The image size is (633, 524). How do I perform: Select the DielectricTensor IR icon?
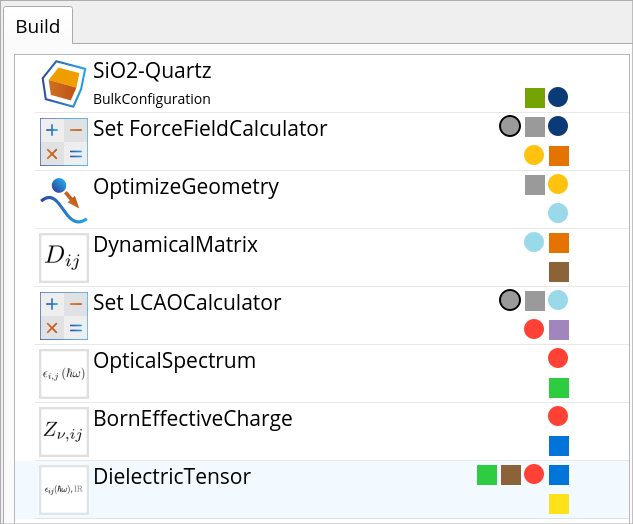tap(64, 490)
